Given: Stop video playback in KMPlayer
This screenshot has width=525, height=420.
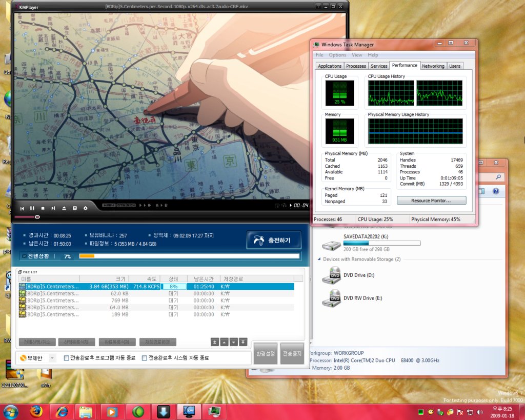Looking at the screenshot, I should click(43, 208).
